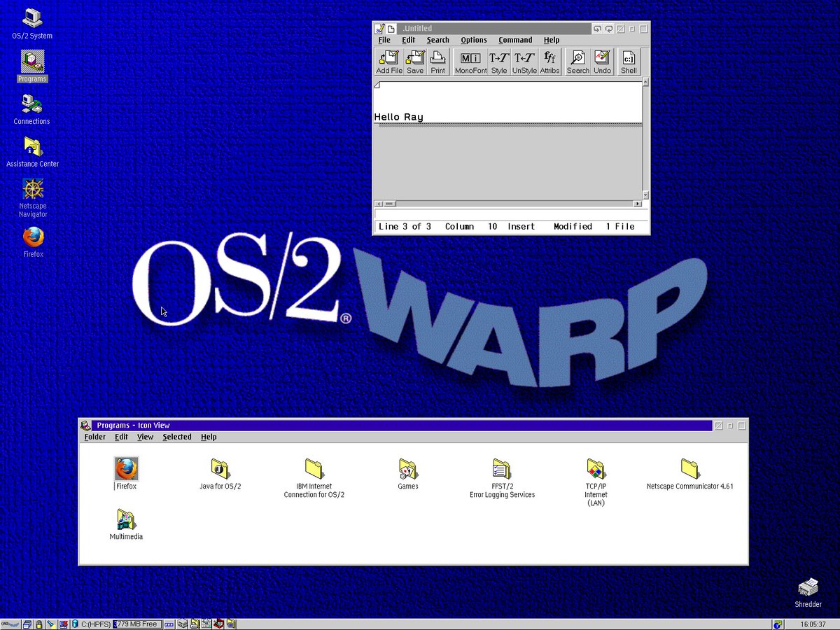This screenshot has height=630, width=840.
Task: Click the 'Hello Ray' text line
Action: (398, 117)
